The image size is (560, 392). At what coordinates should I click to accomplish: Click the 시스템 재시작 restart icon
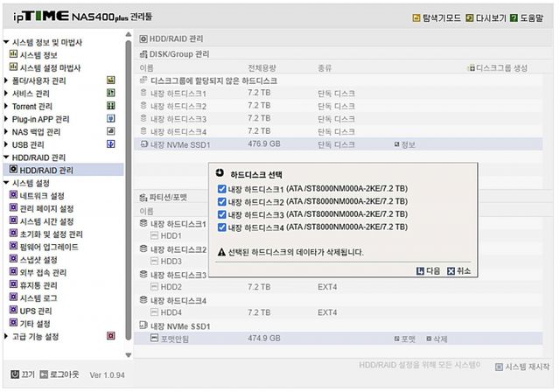(499, 367)
